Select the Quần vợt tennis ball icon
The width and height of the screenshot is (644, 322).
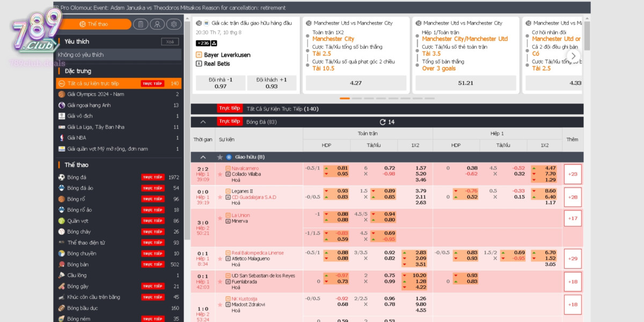click(62, 221)
